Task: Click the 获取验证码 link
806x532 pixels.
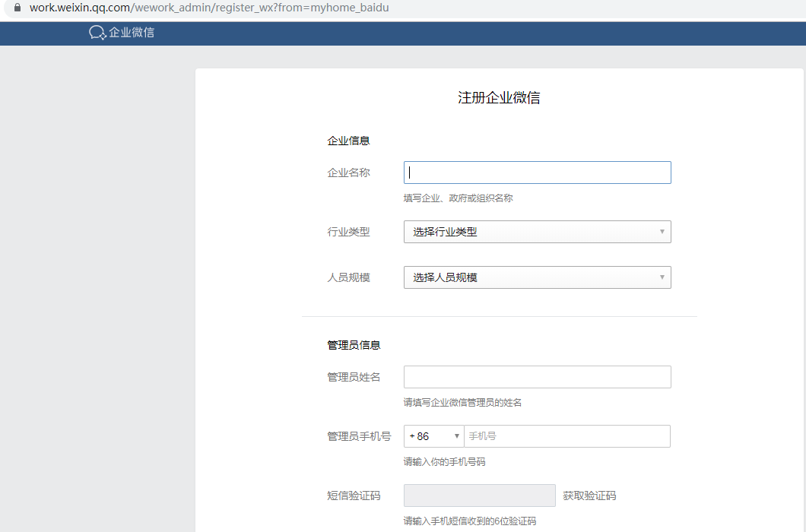Action: pyautogui.click(x=589, y=496)
